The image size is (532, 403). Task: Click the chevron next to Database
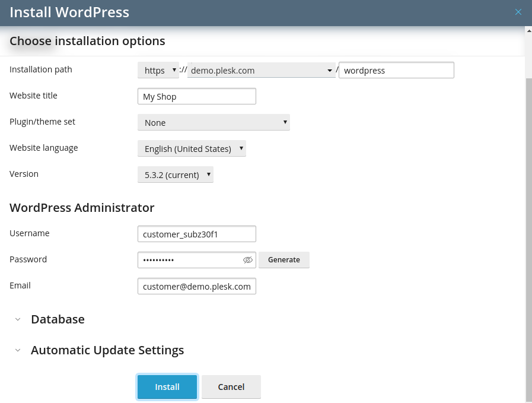click(18, 319)
